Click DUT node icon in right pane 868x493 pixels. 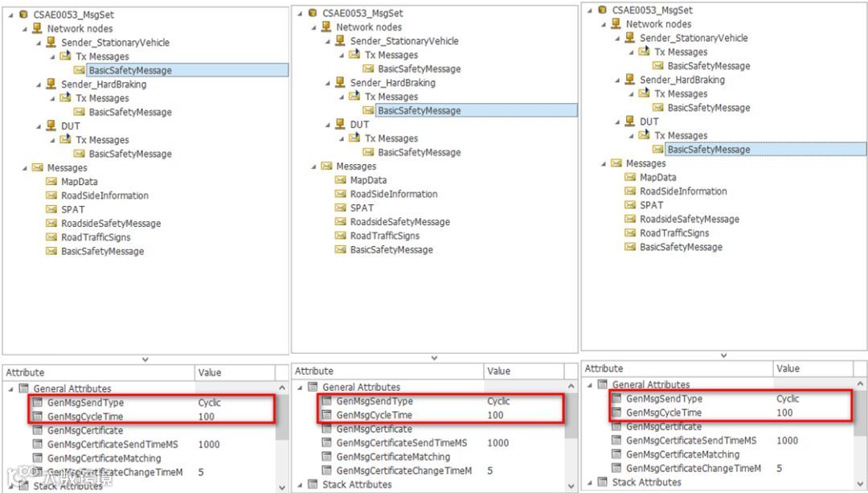click(630, 120)
